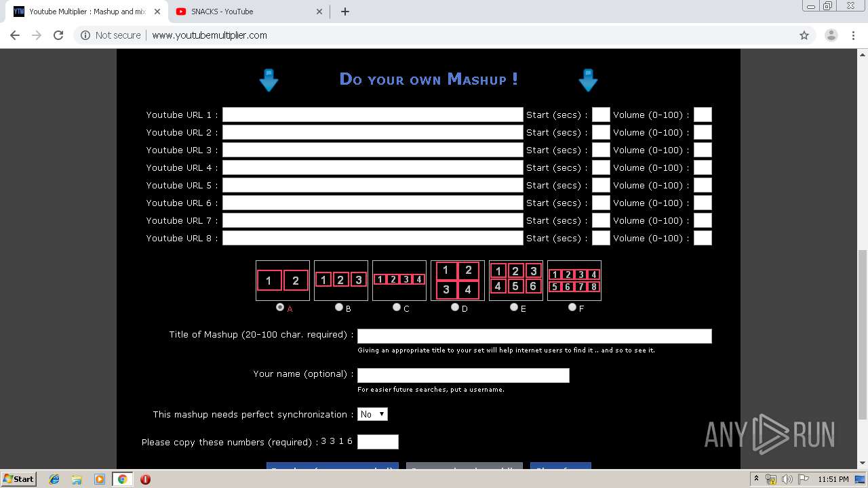Select layout D thumbnail with 2x2 grid

[458, 281]
